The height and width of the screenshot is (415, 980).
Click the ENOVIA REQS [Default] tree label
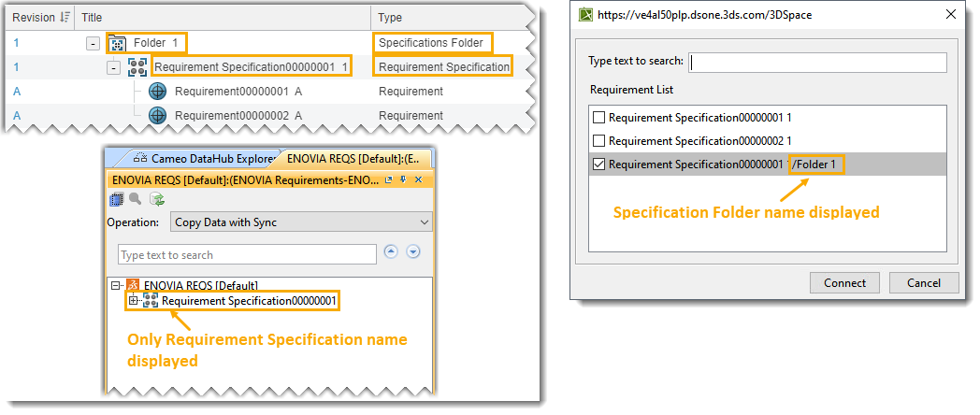[201, 285]
